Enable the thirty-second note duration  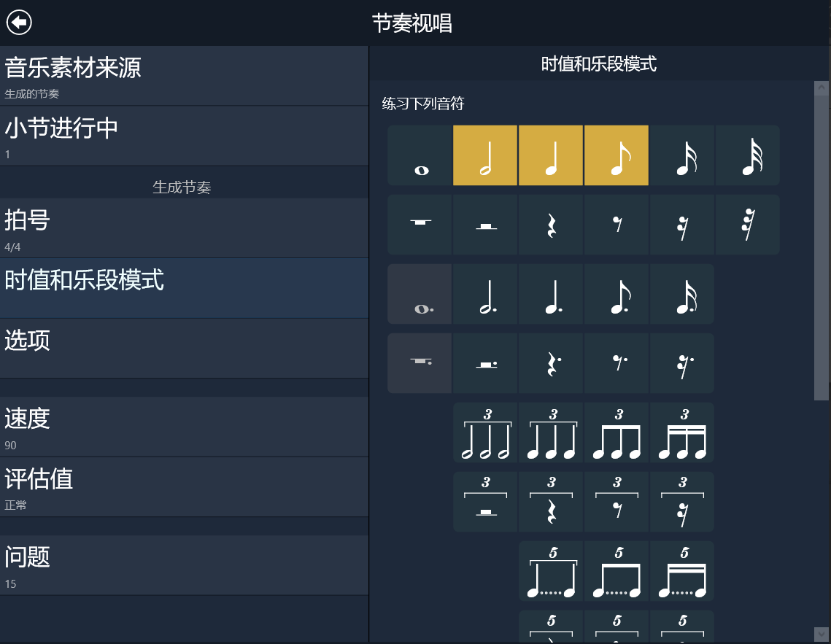748,155
